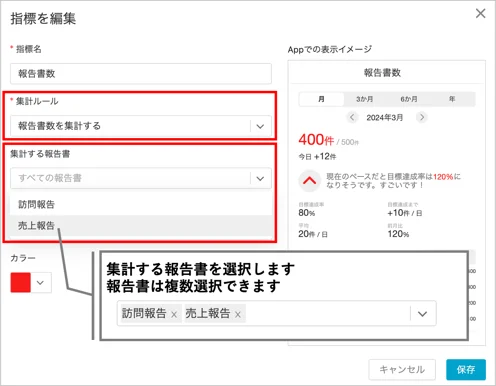This screenshot has width=496, height=386.
Task: Click the キャンセル button
Action: pos(402,370)
